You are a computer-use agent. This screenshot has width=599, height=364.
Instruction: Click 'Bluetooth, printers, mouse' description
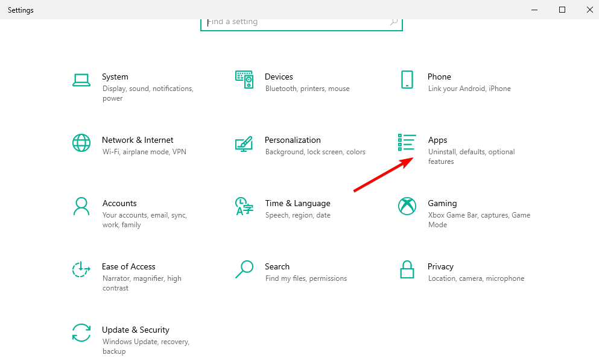308,89
